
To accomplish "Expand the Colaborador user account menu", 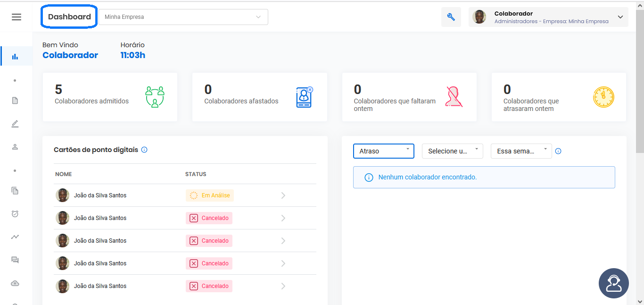I will click(548, 17).
